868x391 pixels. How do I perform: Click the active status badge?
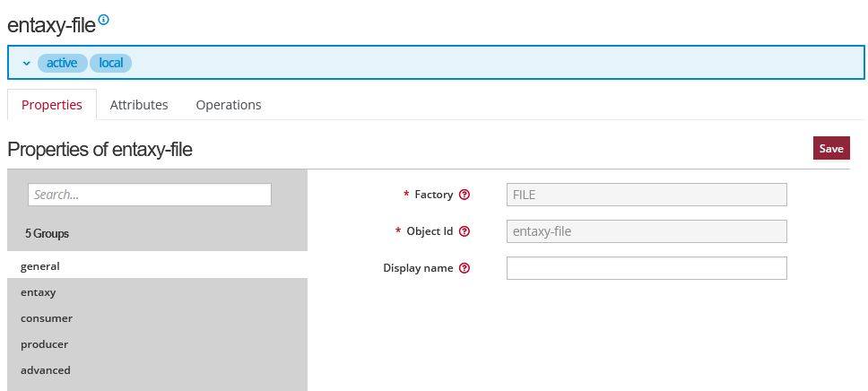tap(62, 63)
